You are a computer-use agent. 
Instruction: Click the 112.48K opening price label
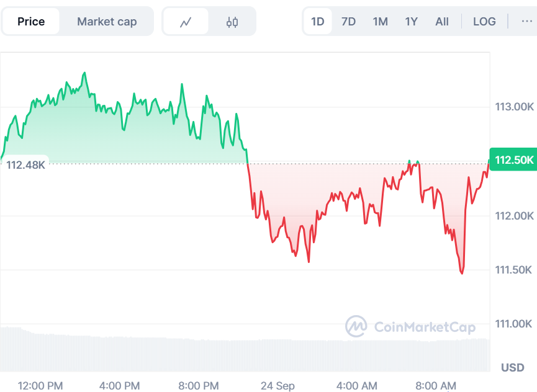pos(25,165)
